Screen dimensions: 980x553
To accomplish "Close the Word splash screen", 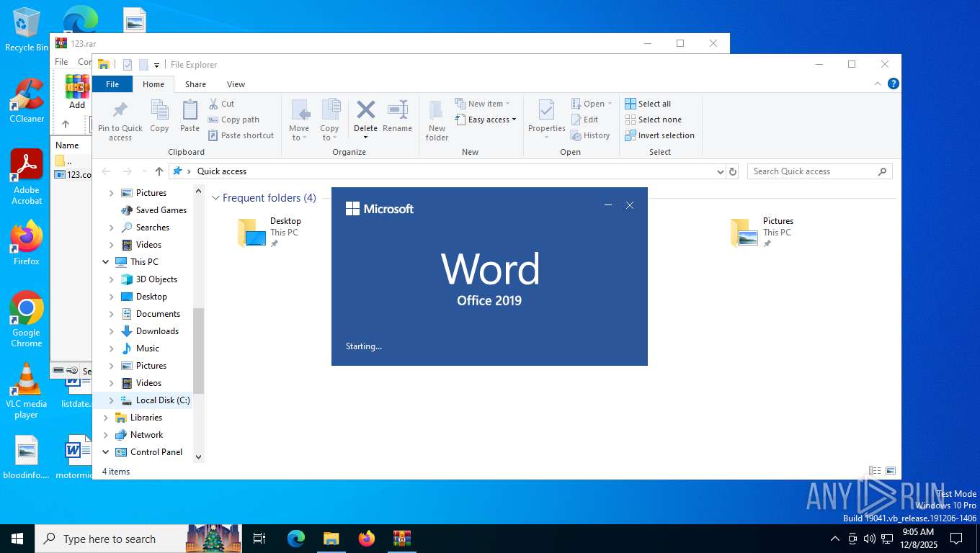I will tap(630, 205).
